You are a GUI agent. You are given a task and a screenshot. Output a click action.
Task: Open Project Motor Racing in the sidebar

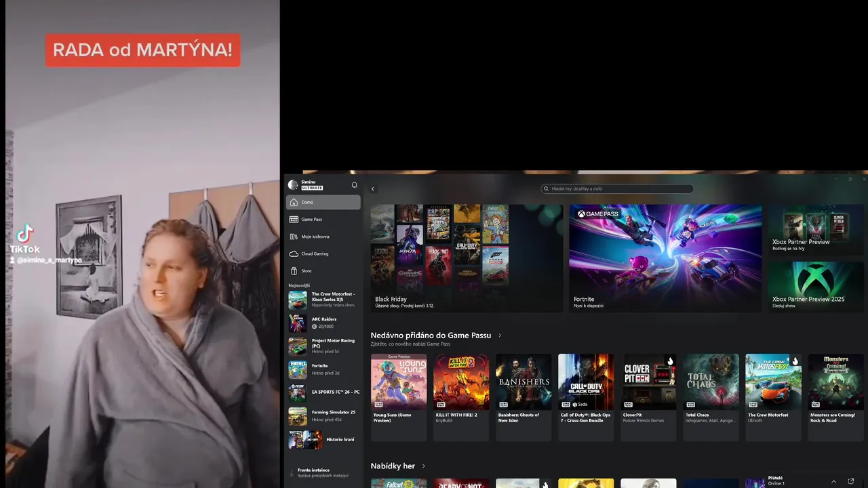click(x=323, y=346)
